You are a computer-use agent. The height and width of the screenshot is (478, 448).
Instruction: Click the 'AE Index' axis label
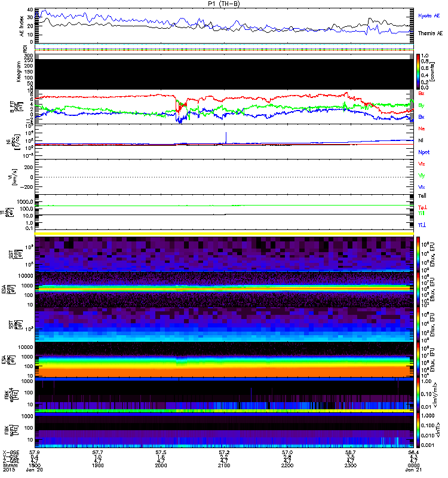(x=22, y=26)
